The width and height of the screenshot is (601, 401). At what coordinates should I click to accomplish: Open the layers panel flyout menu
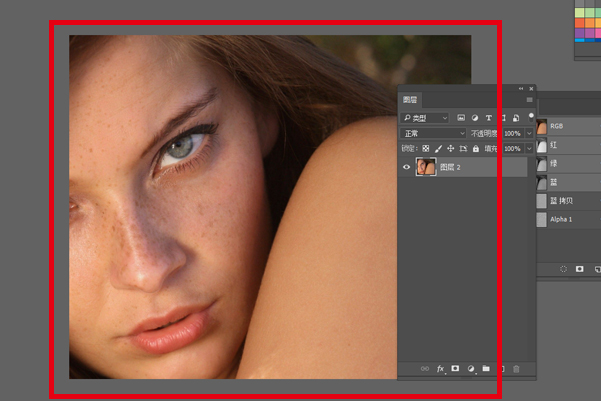click(529, 100)
